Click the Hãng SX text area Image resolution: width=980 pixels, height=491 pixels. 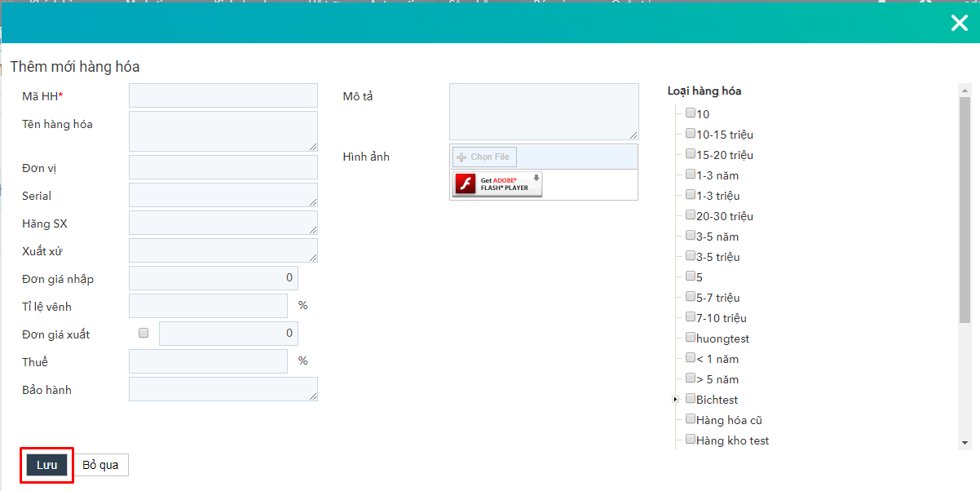click(x=223, y=223)
